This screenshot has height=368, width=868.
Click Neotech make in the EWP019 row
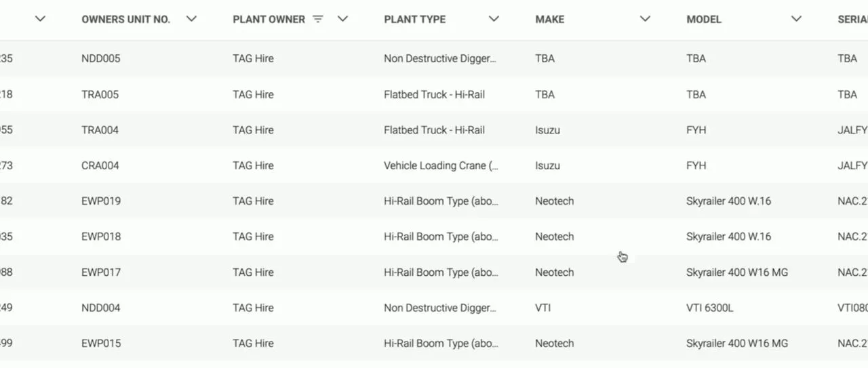[554, 201]
